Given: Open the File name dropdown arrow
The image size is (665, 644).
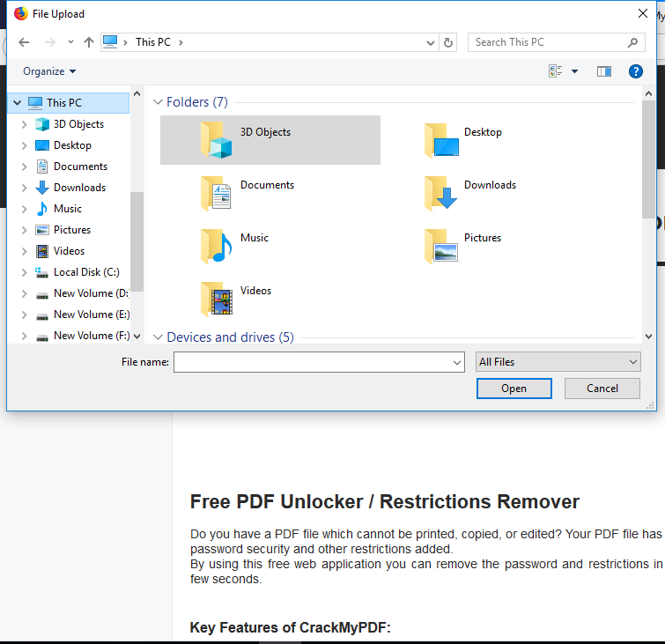Looking at the screenshot, I should pyautogui.click(x=457, y=362).
